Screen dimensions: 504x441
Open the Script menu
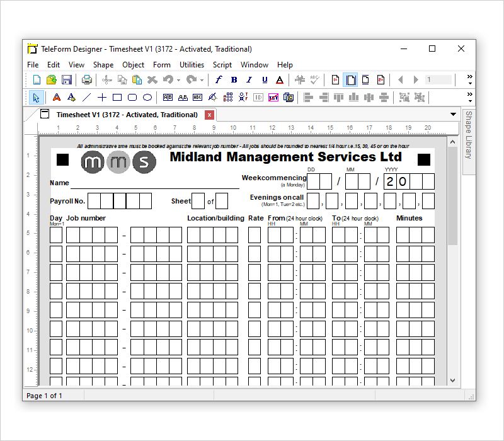tap(222, 65)
